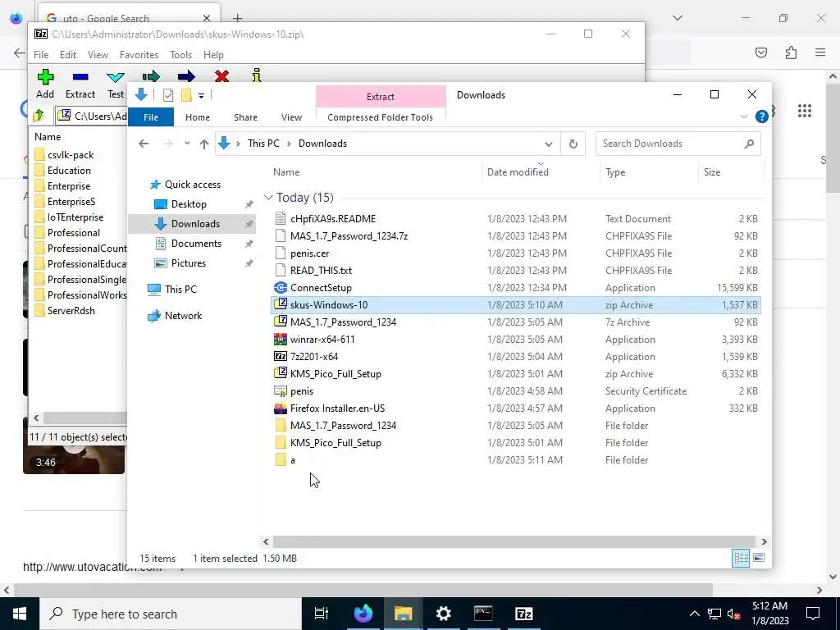Open the notification center icon
This screenshot has height=630, width=840.
pyautogui.click(x=813, y=614)
